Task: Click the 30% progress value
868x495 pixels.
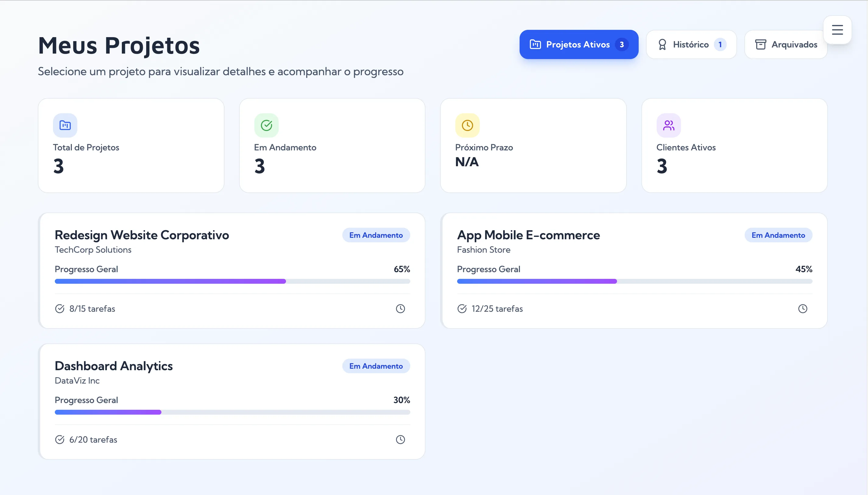Action: [x=402, y=400]
